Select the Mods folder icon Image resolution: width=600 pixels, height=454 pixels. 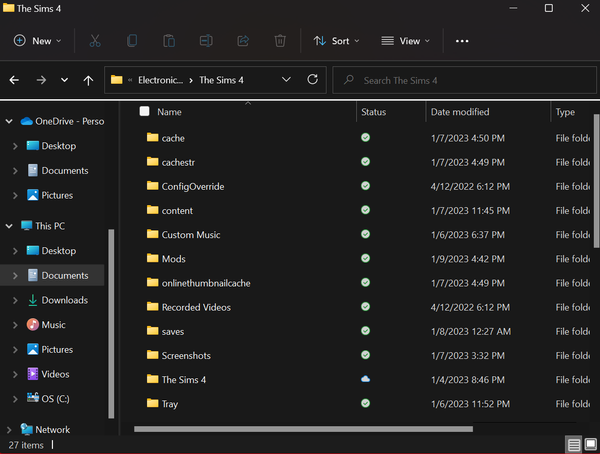(x=153, y=258)
